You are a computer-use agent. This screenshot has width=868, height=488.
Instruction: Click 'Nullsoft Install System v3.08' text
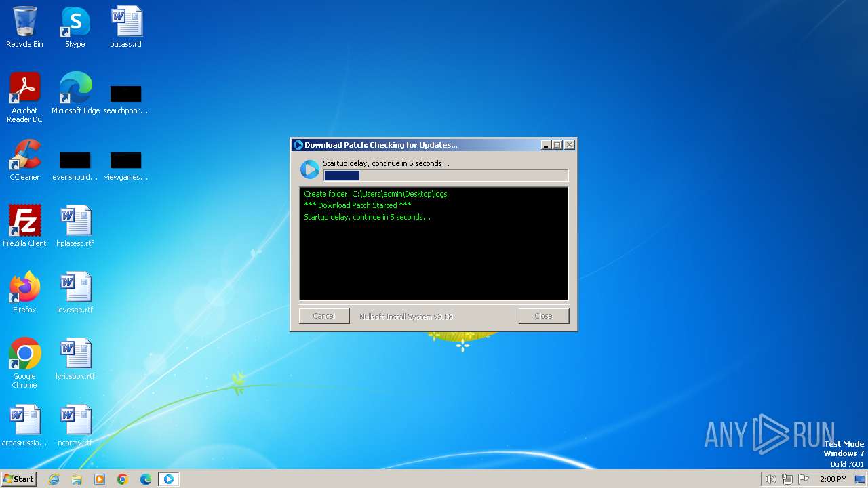point(406,317)
